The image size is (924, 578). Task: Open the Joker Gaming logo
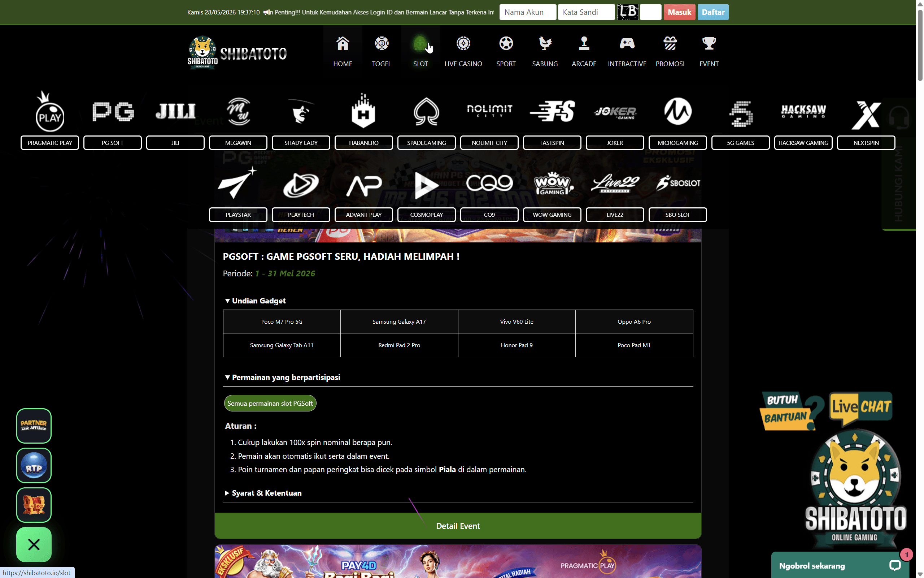click(x=615, y=112)
